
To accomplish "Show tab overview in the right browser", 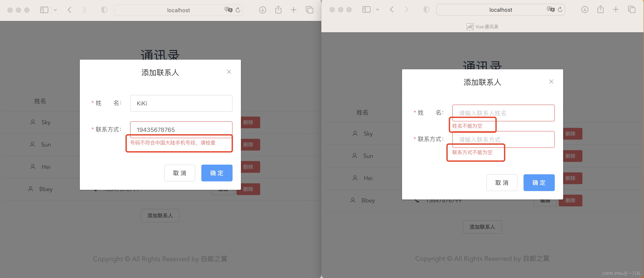I will tap(631, 10).
